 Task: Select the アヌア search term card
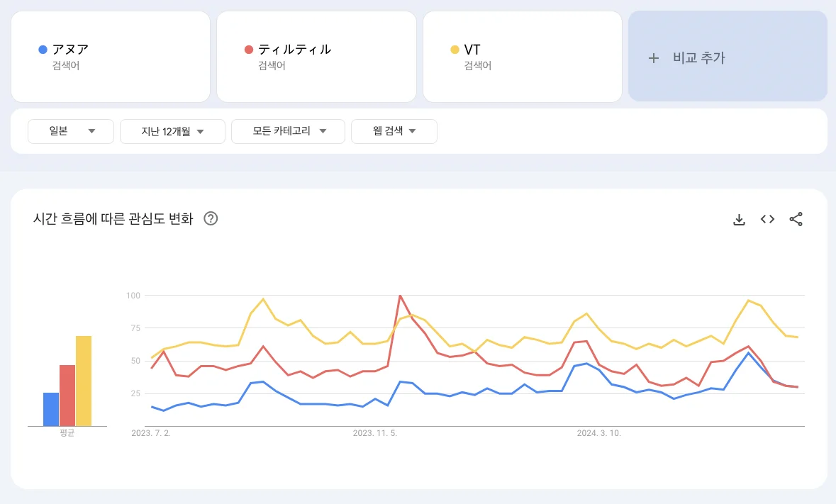pyautogui.click(x=111, y=57)
